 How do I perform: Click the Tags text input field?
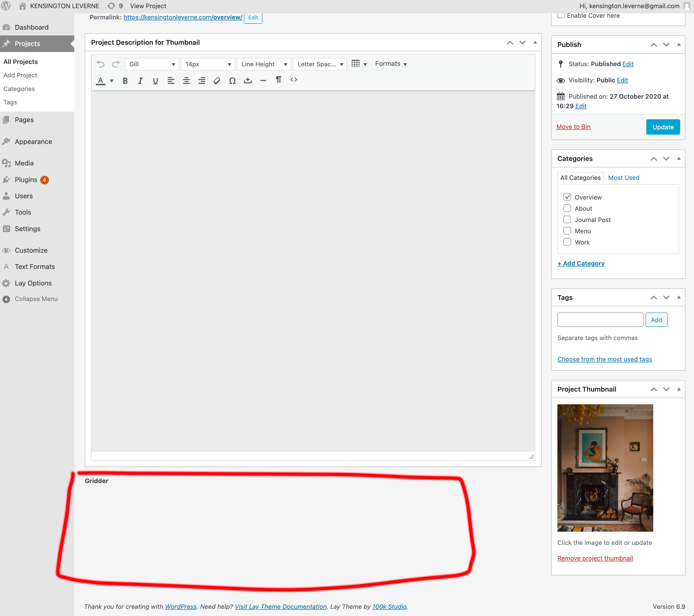click(600, 320)
